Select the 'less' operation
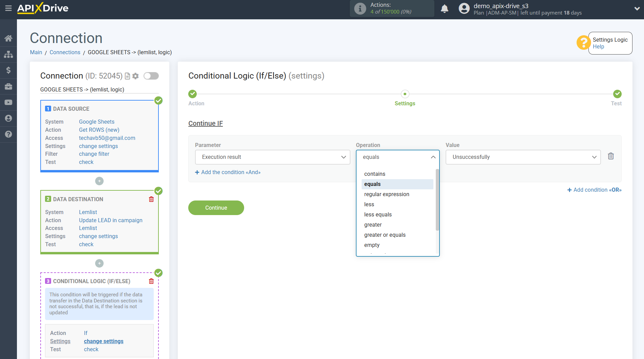 click(397, 205)
